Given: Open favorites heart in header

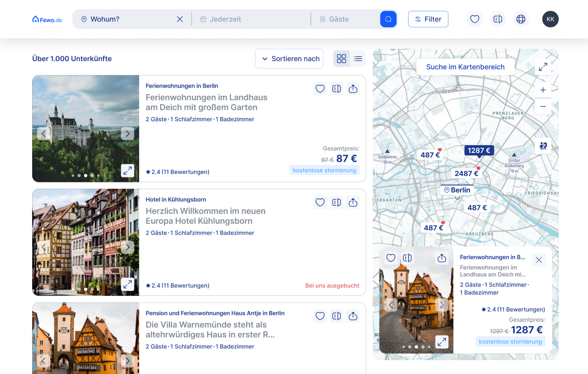Looking at the screenshot, I should [x=475, y=19].
